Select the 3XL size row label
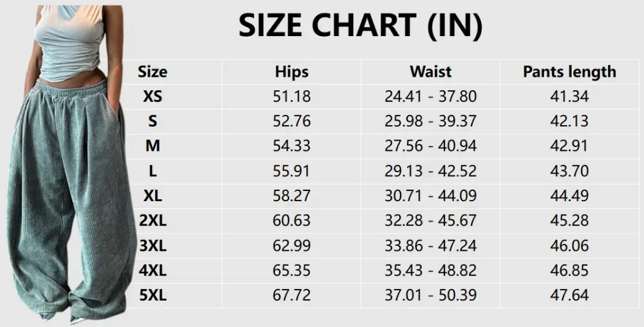Image resolution: width=644 pixels, height=327 pixels. click(153, 246)
